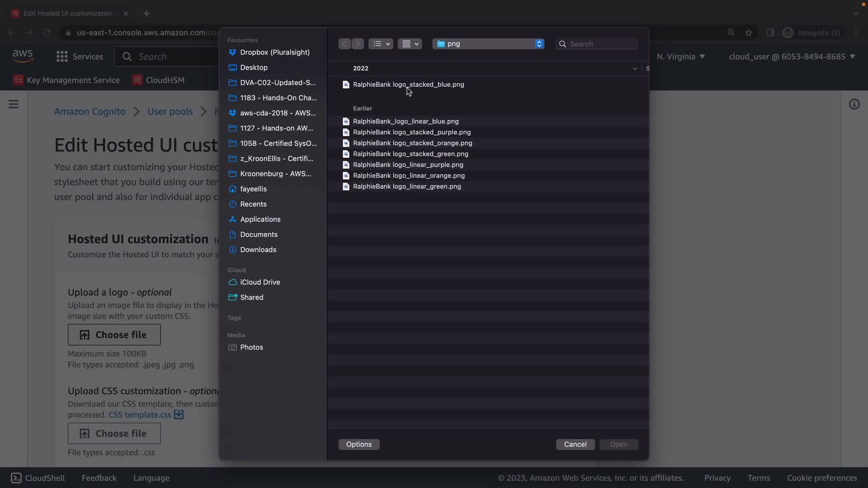Screen dimensions: 868x488
Task: Click the browser reload icon
Action: (47, 33)
